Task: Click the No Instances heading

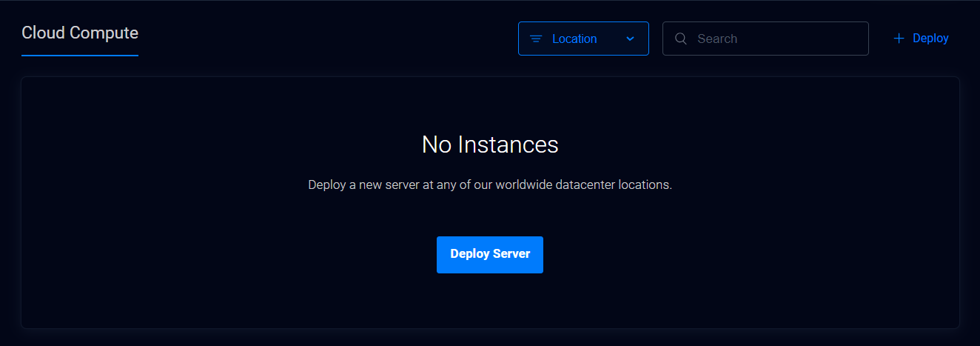Action: [x=490, y=144]
